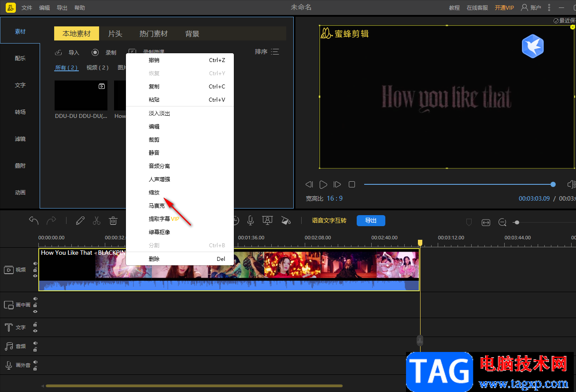Click the account 账户 user icon

click(524, 7)
